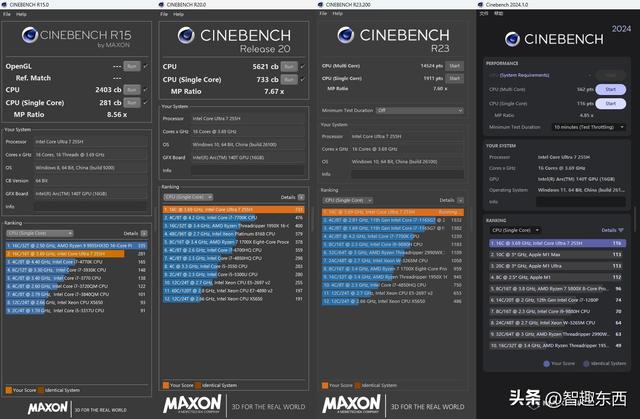This screenshot has height=419, width=640.
Task: Toggle ranking Details button in R20
Action: 301,197
